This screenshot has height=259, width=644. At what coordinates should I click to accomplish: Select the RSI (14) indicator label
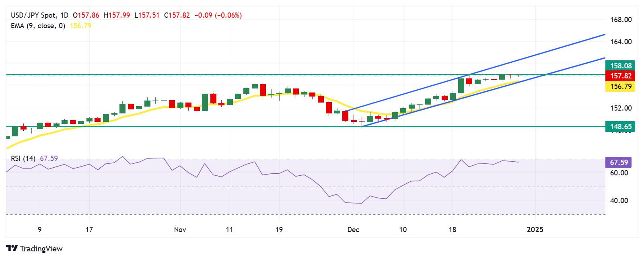tap(23, 158)
